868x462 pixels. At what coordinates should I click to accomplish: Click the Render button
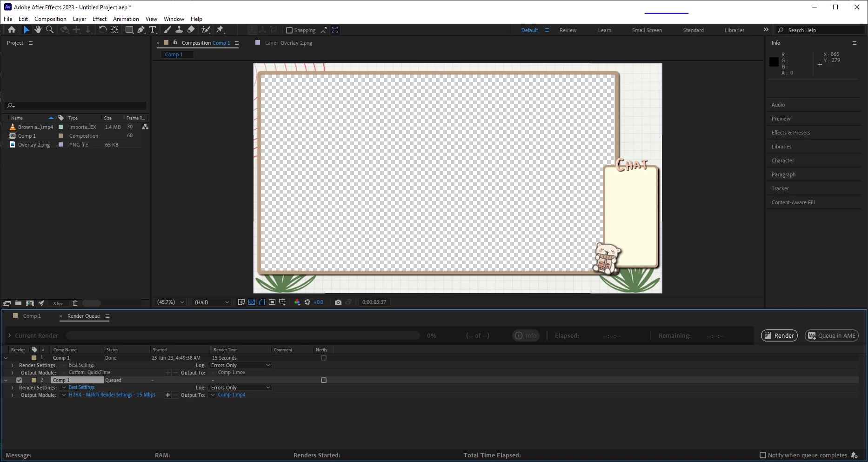779,335
